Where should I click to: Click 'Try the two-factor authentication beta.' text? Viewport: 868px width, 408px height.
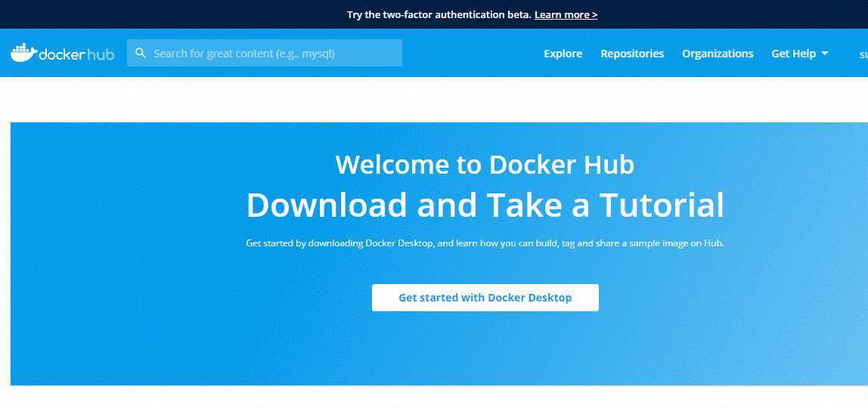pos(439,15)
